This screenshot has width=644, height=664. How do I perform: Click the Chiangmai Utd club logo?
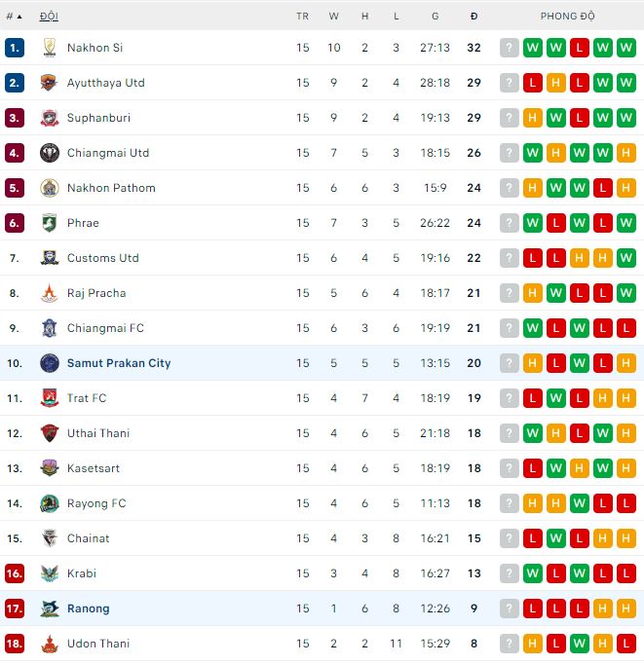click(x=50, y=153)
